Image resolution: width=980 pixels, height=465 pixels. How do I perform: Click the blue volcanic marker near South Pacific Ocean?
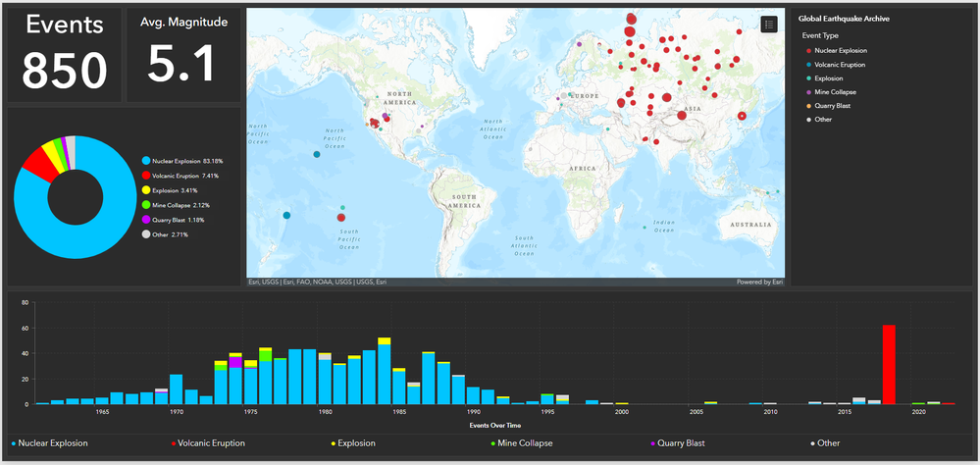[x=286, y=216]
